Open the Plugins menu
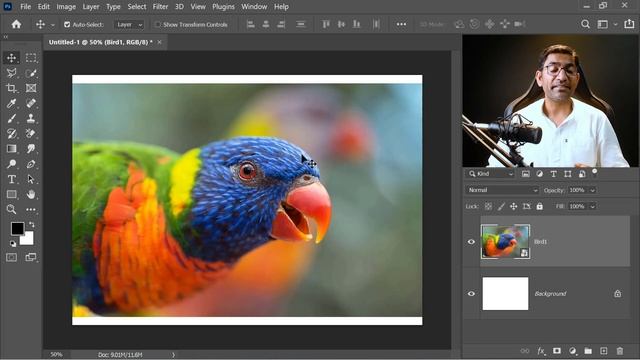Image resolution: width=640 pixels, height=360 pixels. click(223, 7)
